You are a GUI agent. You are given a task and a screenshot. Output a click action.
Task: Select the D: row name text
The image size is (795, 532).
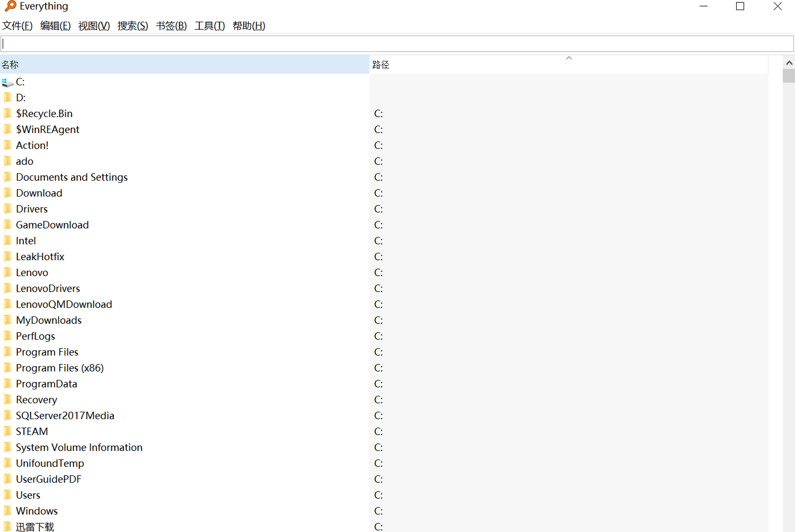click(x=21, y=98)
